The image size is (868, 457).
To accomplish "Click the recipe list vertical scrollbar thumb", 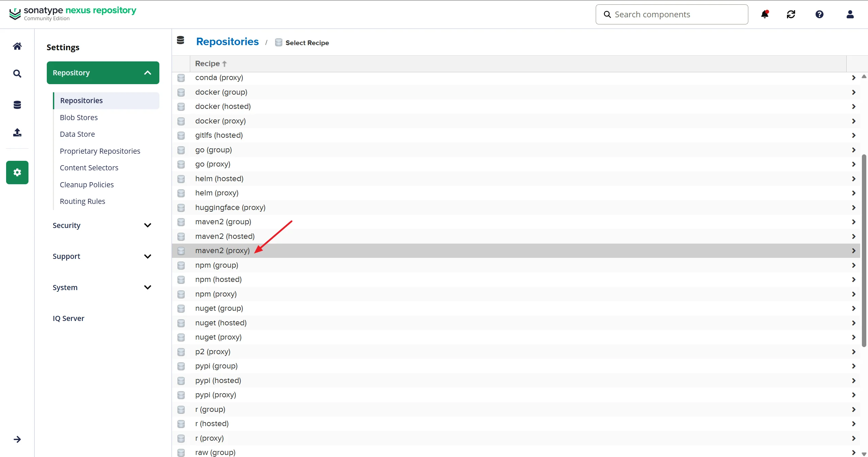I will point(864,250).
